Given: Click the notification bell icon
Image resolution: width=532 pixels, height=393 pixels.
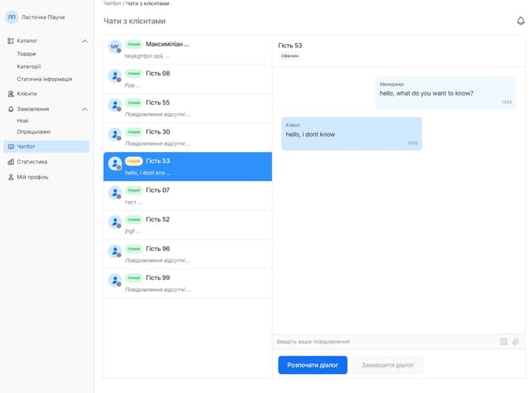Looking at the screenshot, I should tap(520, 22).
